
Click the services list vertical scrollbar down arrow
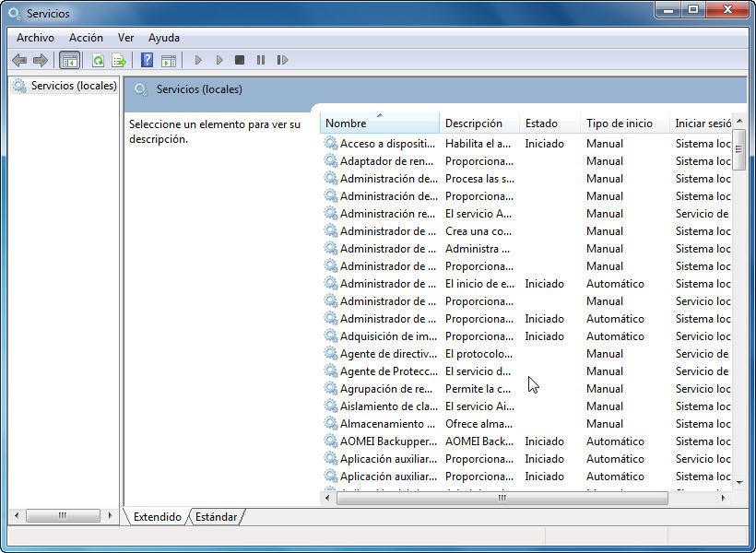(x=739, y=483)
